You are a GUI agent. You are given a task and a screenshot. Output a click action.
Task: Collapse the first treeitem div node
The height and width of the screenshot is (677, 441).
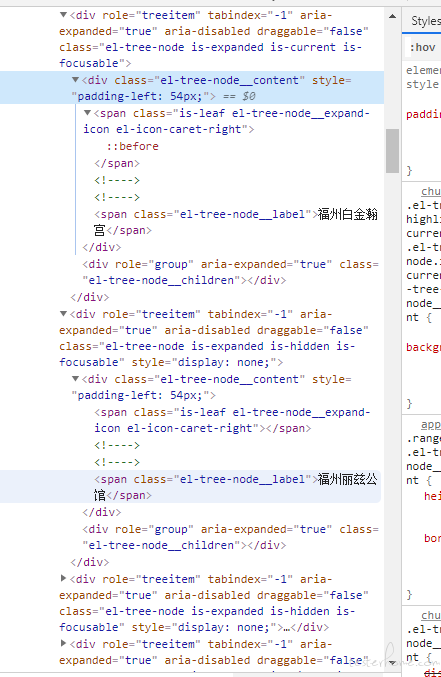tap(63, 15)
